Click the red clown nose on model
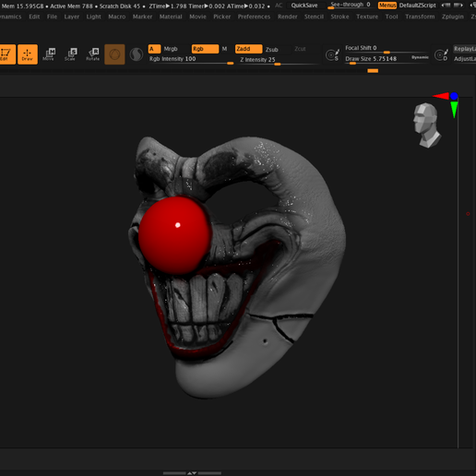The width and height of the screenshot is (476, 476). tap(175, 235)
